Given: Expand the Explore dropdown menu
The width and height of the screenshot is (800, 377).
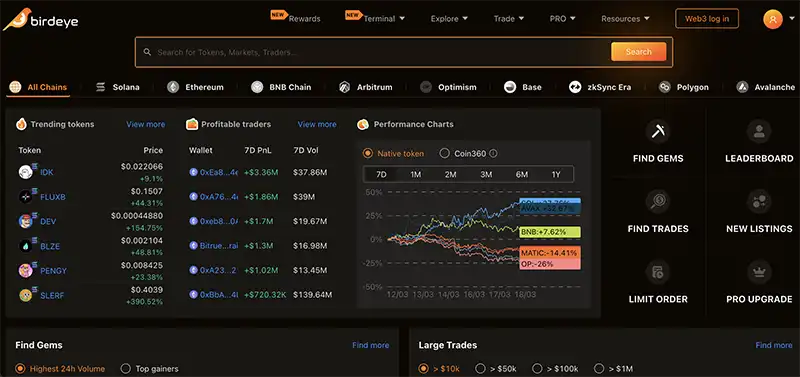Looking at the screenshot, I should (449, 19).
